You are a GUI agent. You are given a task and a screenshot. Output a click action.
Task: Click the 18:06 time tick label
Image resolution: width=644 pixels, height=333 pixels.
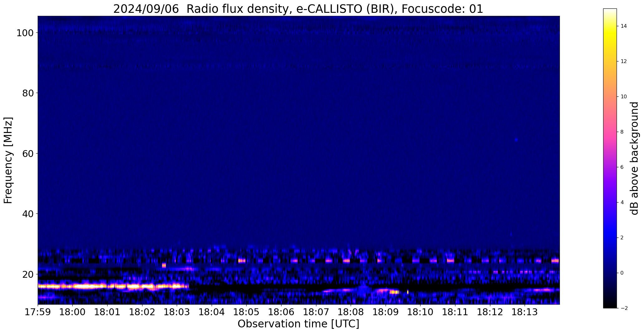[281, 312]
